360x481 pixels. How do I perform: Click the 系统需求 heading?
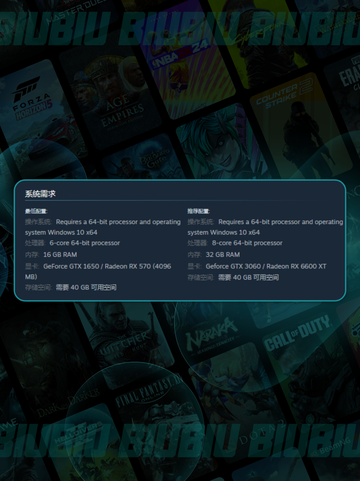40,194
